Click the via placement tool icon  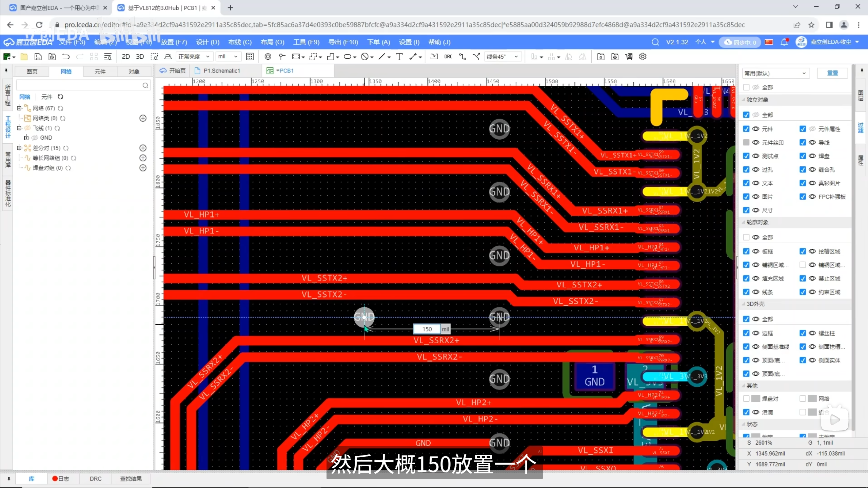pos(268,57)
